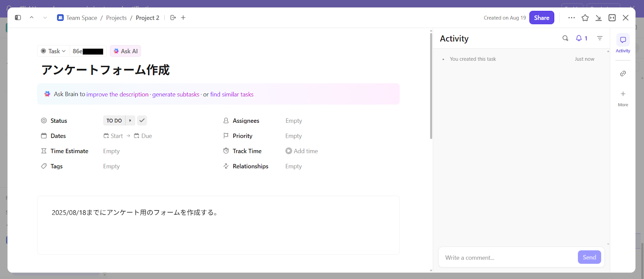Set the Start date
The width and height of the screenshot is (644, 279).
pyautogui.click(x=113, y=136)
